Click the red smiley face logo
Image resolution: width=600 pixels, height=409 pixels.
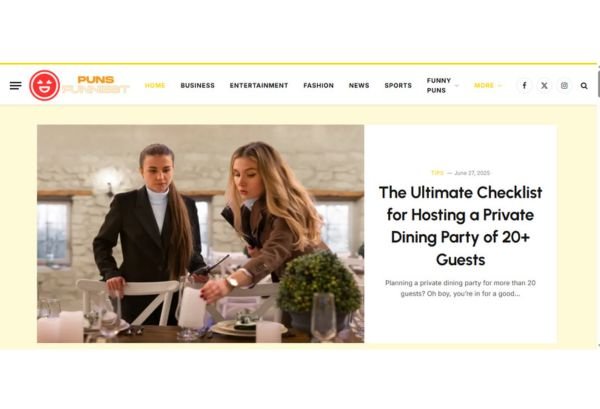[x=45, y=85]
